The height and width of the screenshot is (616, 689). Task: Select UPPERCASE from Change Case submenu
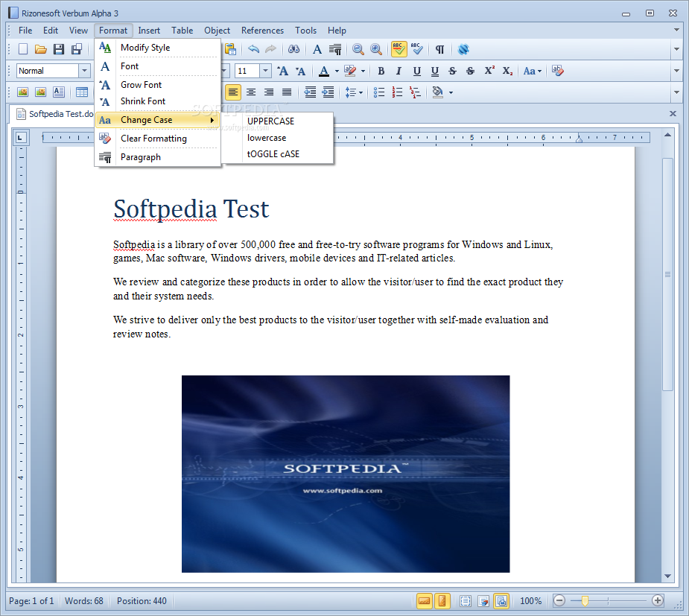point(277,121)
